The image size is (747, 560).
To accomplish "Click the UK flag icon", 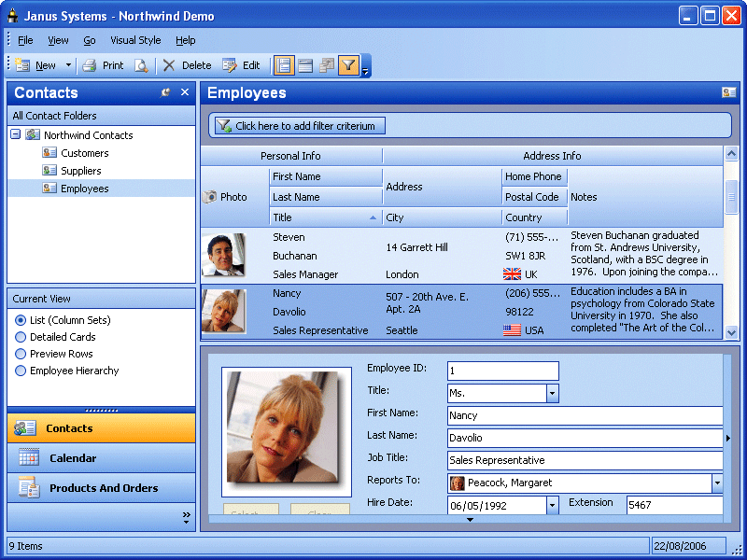I will (512, 274).
